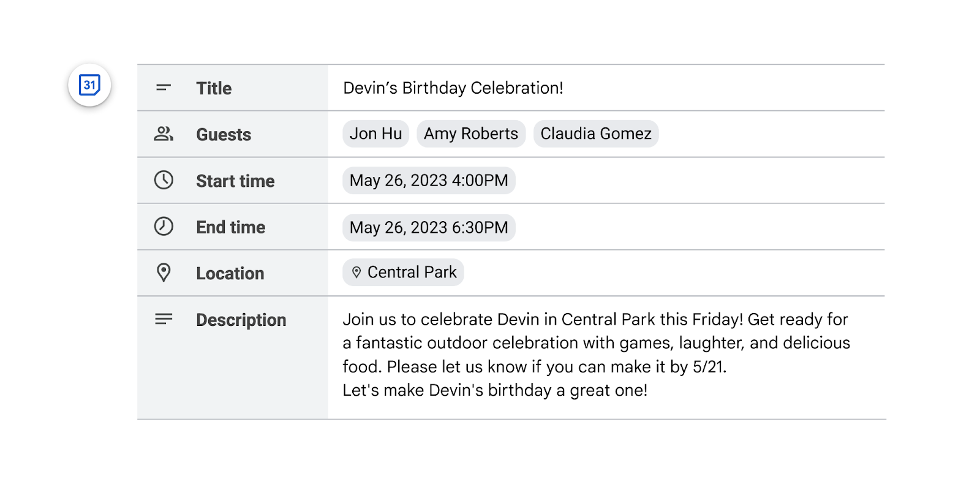Click the Title row short-text icon
The height and width of the screenshot is (479, 980).
[164, 88]
